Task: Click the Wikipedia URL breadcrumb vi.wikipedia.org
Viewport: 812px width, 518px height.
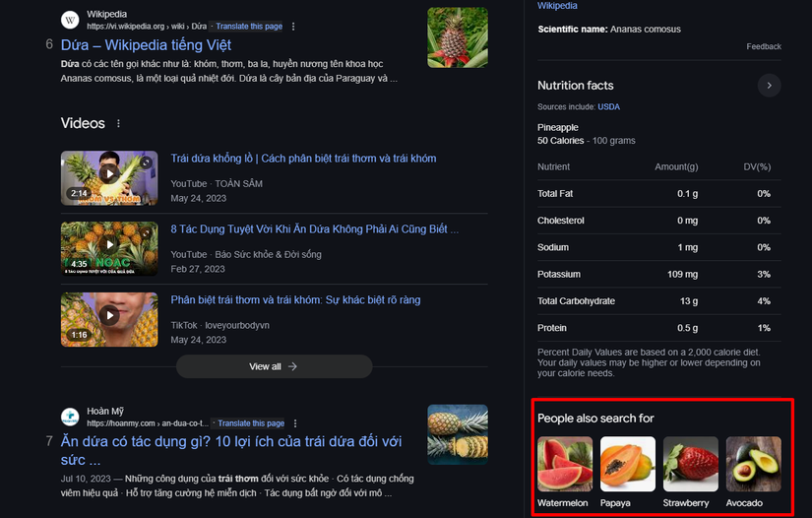Action: click(147, 27)
